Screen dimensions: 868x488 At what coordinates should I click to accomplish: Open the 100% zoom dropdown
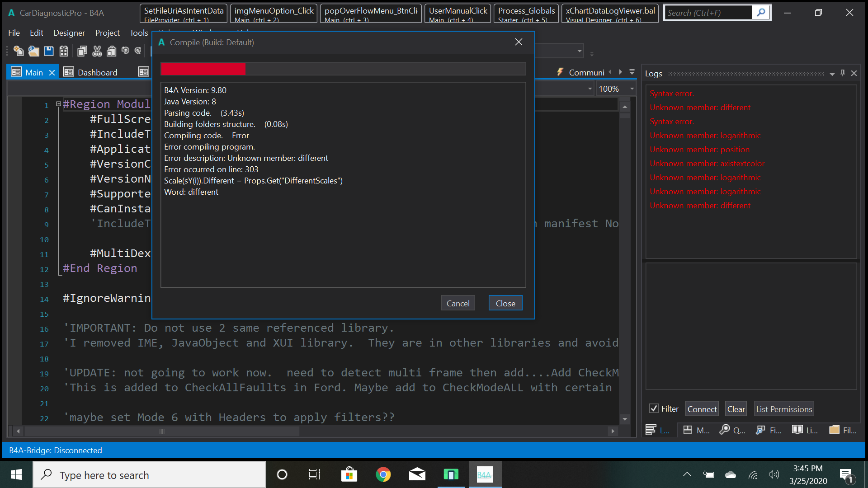pos(632,89)
